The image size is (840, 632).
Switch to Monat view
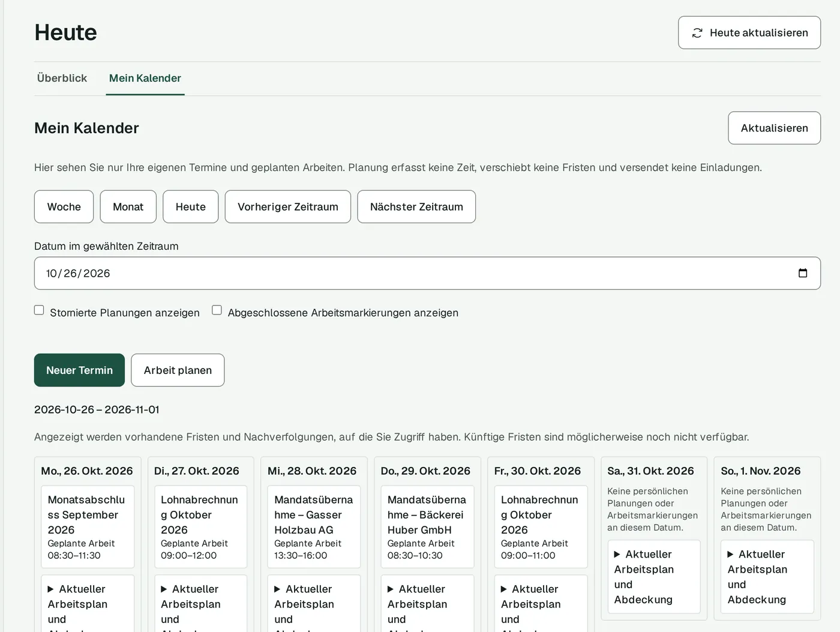click(x=128, y=206)
